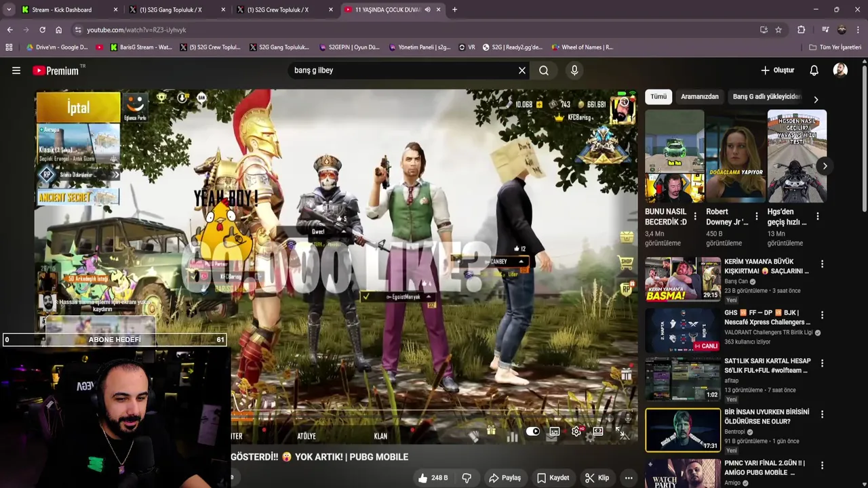Open a new browser tab with plus
868x488 pixels.
454,9
